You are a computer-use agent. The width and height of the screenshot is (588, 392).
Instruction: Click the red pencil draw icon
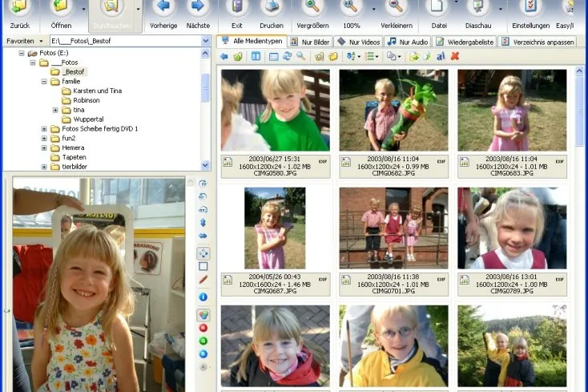203,280
